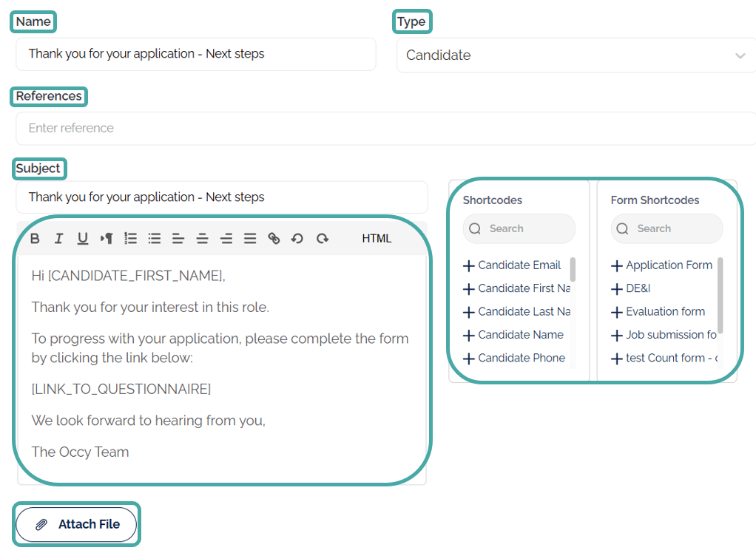Click the Enter reference field
The height and width of the screenshot is (550, 756).
(385, 128)
